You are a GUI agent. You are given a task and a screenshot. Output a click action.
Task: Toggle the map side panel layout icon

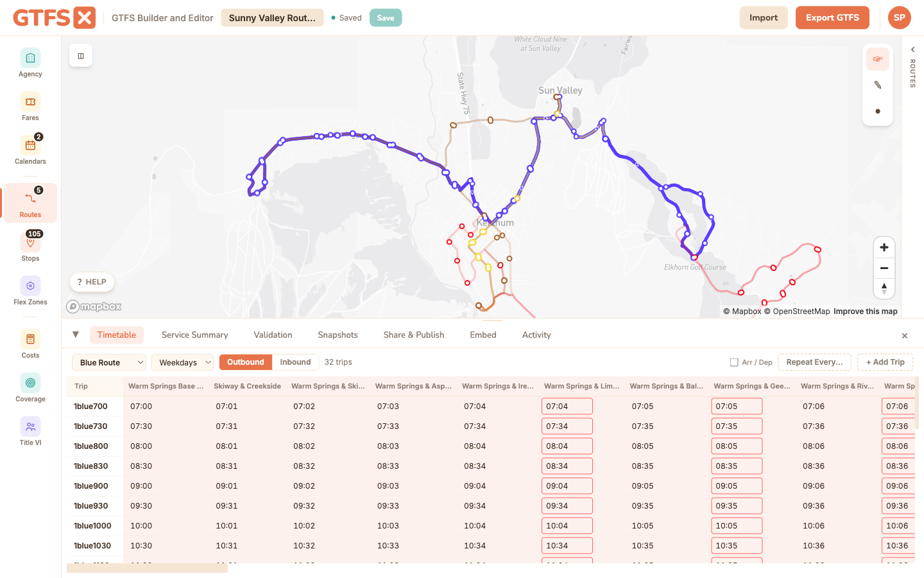pyautogui.click(x=81, y=56)
